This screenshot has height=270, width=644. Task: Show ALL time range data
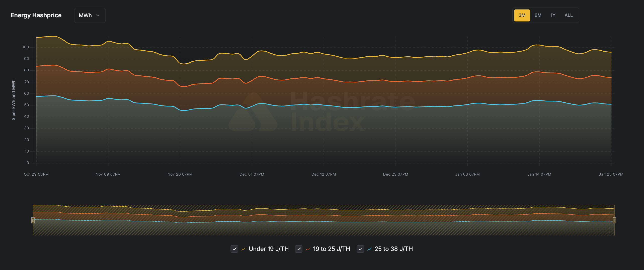tap(568, 15)
